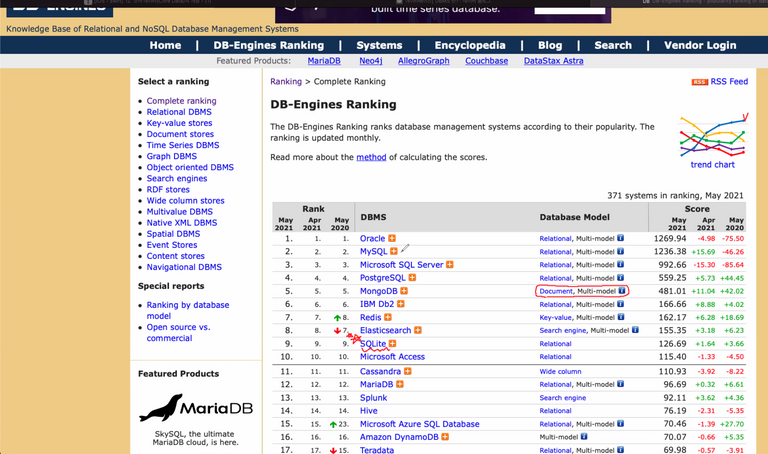Open DB-Engines Ranking menu item
768x454 pixels.
point(268,46)
